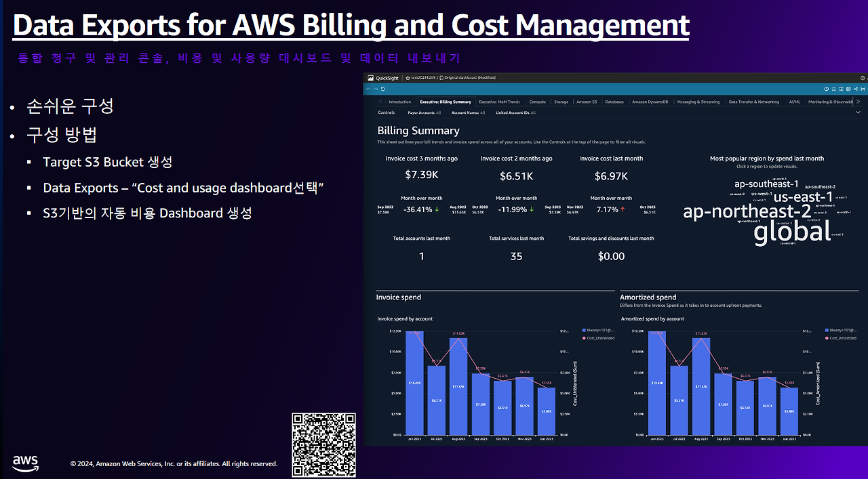Click the $6.51K invoice cost 2 months ago value
This screenshot has height=479, width=868.
point(516,175)
